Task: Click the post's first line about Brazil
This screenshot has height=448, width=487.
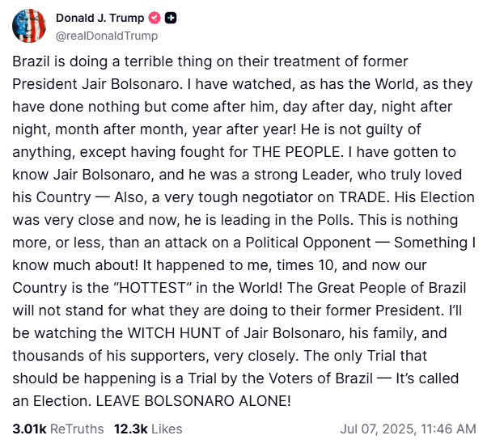Action: [210, 61]
